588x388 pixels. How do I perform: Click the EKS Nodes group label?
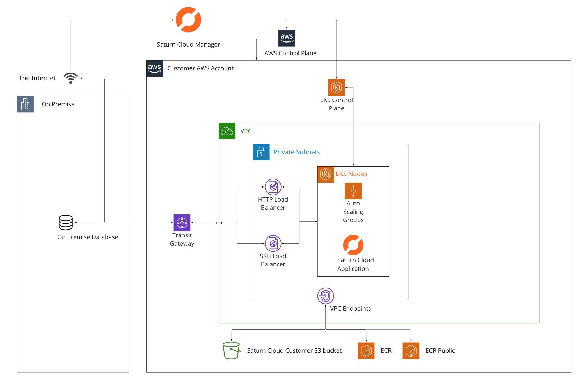pos(351,174)
